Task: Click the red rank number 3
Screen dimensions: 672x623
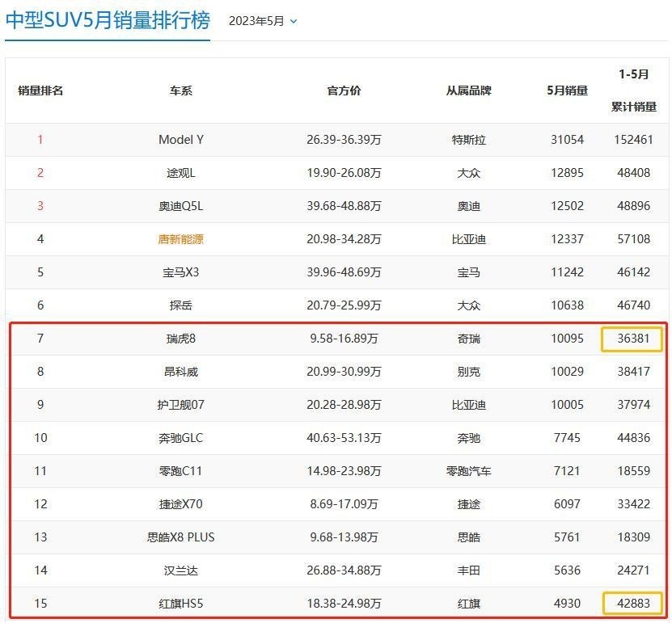Action: pos(40,206)
